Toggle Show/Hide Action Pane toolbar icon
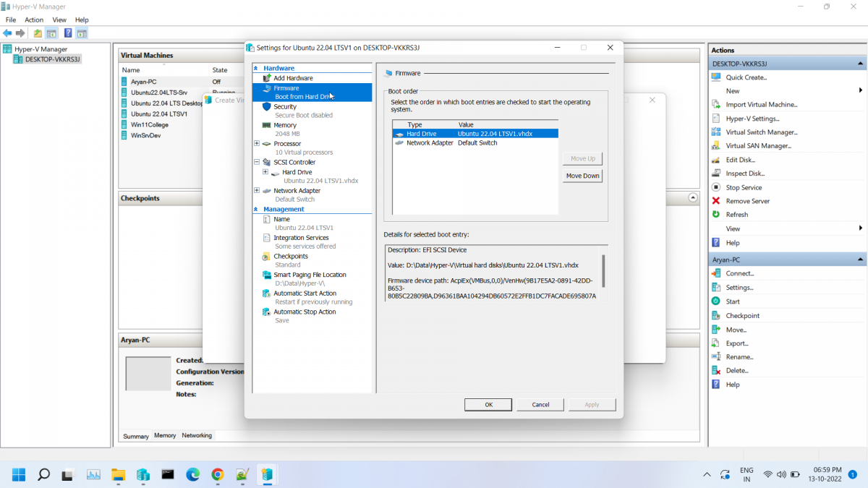This screenshot has height=488, width=868. point(82,33)
